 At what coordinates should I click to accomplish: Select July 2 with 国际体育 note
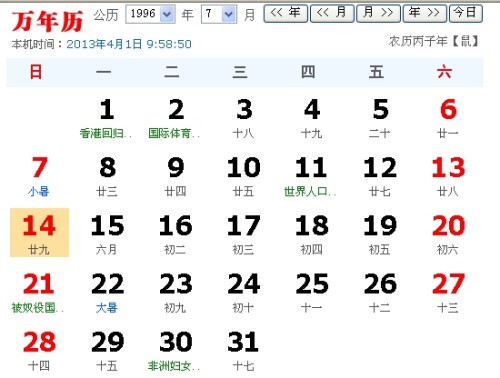(175, 118)
